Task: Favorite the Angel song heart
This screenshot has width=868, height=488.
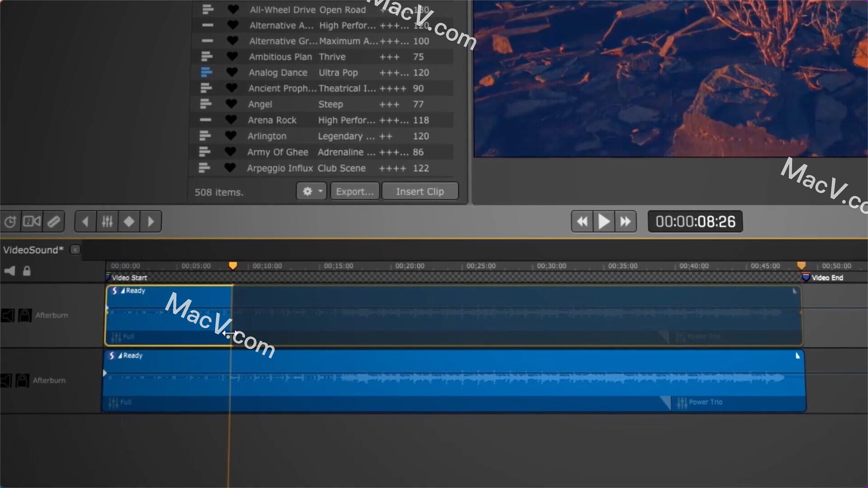Action: tap(231, 103)
